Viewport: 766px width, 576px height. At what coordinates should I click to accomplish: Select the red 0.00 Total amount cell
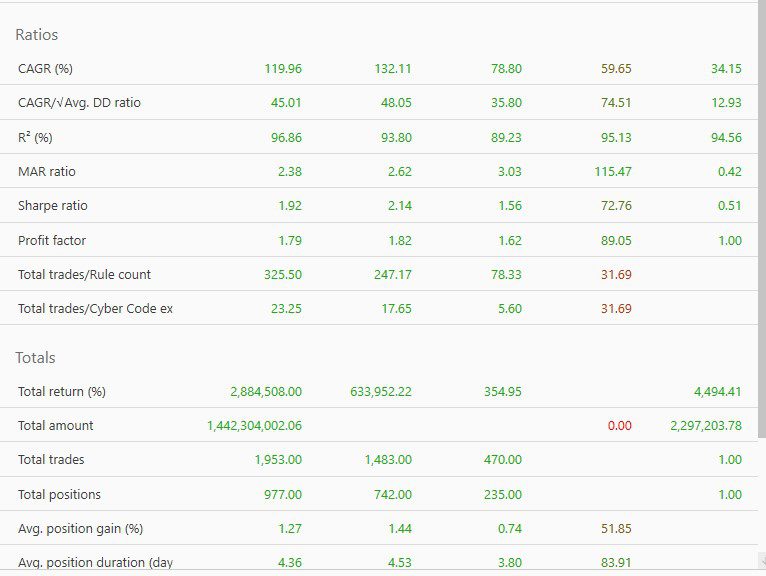(619, 426)
